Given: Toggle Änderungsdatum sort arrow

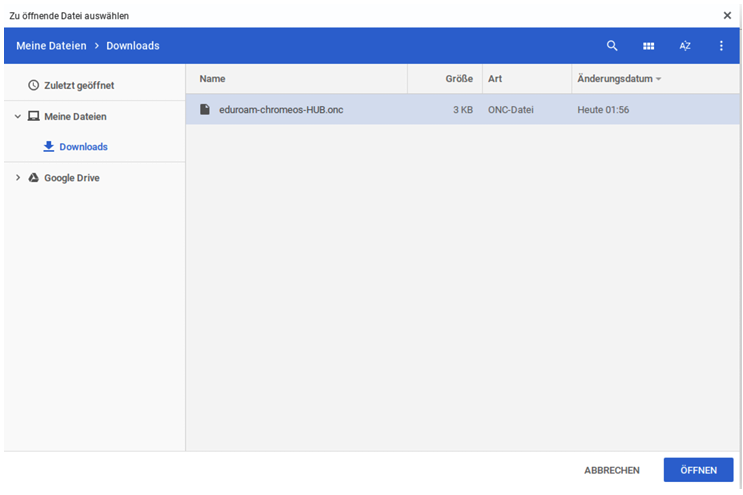Looking at the screenshot, I should coord(658,79).
